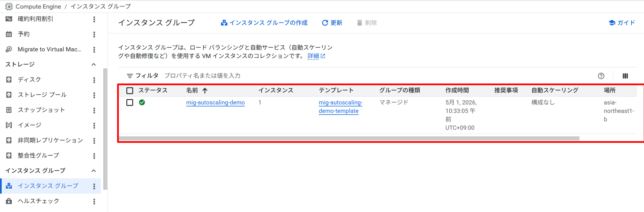Open more options for 非同期レプリケーション
Screen dimensions: 644x212
click(x=94, y=141)
